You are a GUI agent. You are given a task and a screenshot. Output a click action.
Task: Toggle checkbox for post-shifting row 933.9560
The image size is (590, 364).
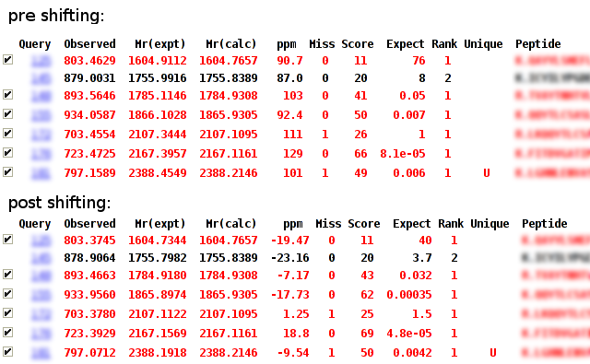[x=8, y=294]
